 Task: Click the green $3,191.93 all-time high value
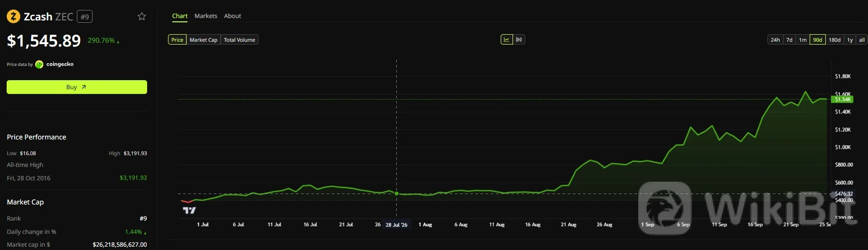pos(133,178)
